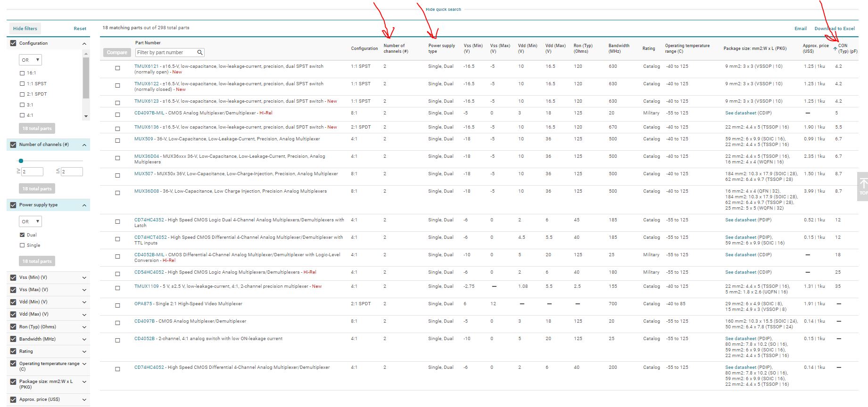This screenshot has height=407, width=868.
Task: Sort by Number of channels column header
Action: 396,49
